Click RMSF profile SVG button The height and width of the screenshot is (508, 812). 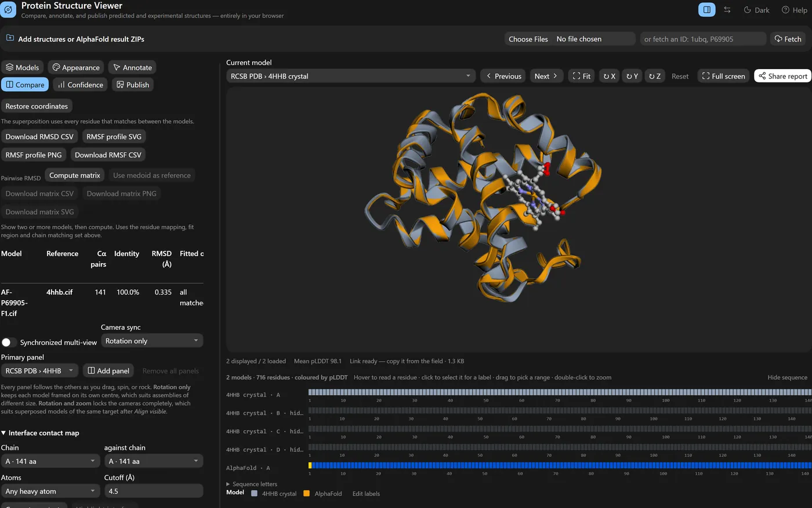(x=114, y=136)
